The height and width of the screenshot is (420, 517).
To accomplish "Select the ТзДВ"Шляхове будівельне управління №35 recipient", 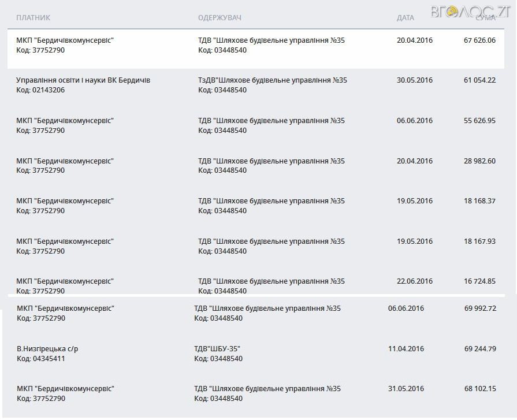I will point(272,80).
